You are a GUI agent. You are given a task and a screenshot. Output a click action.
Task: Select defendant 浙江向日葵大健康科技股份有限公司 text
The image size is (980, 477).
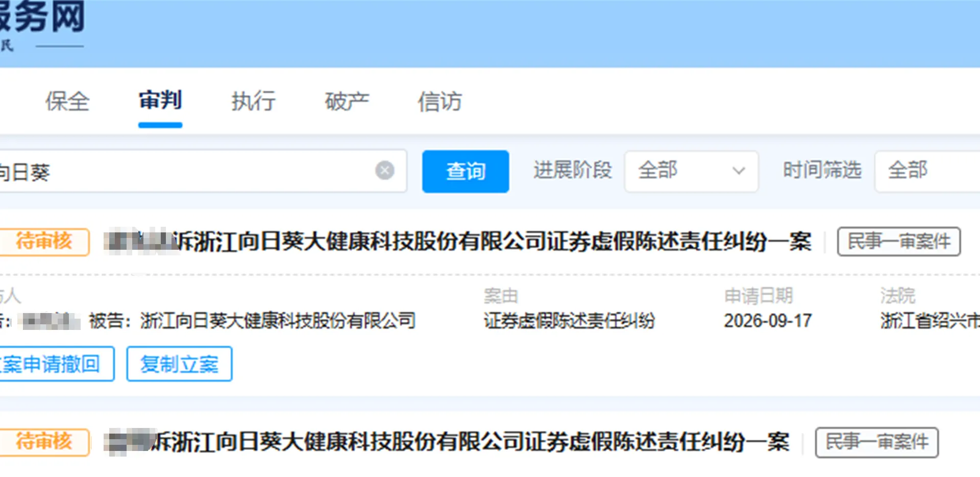(278, 321)
